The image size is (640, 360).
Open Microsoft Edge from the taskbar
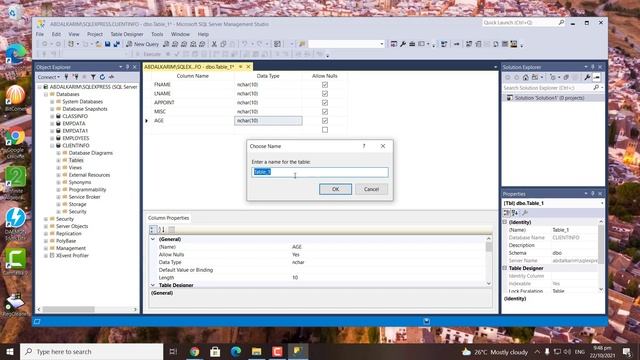pyautogui.click(x=236, y=351)
